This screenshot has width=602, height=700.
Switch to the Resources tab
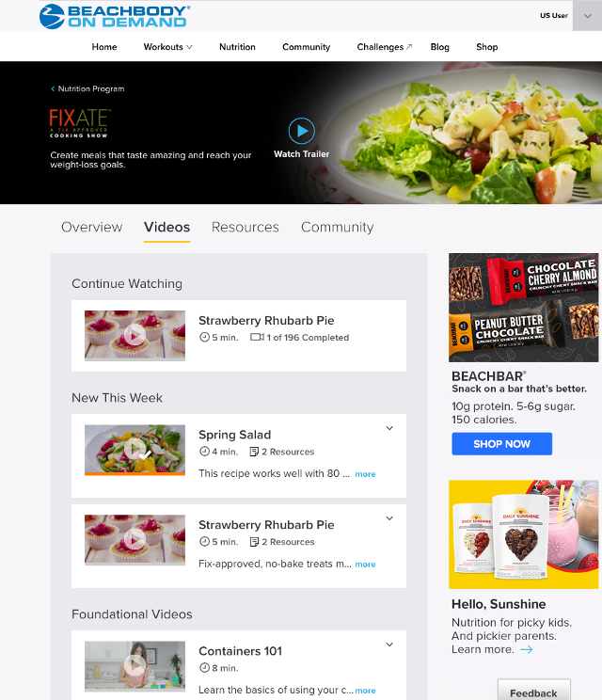click(245, 228)
